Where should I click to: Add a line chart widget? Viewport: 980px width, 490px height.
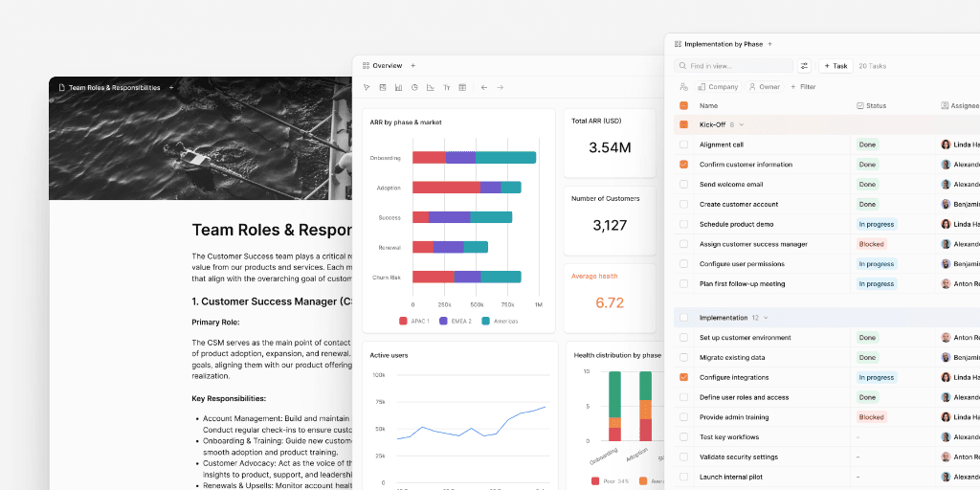click(430, 87)
